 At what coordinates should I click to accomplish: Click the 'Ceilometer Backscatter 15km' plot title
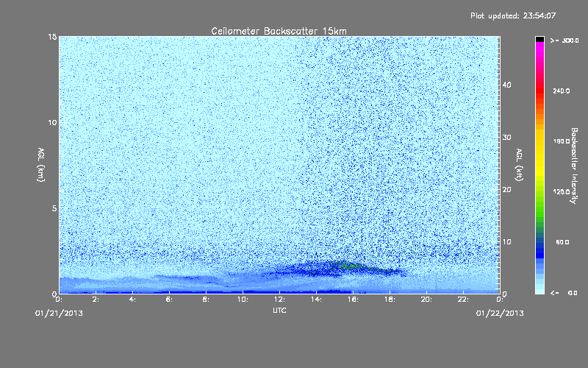[x=279, y=31]
